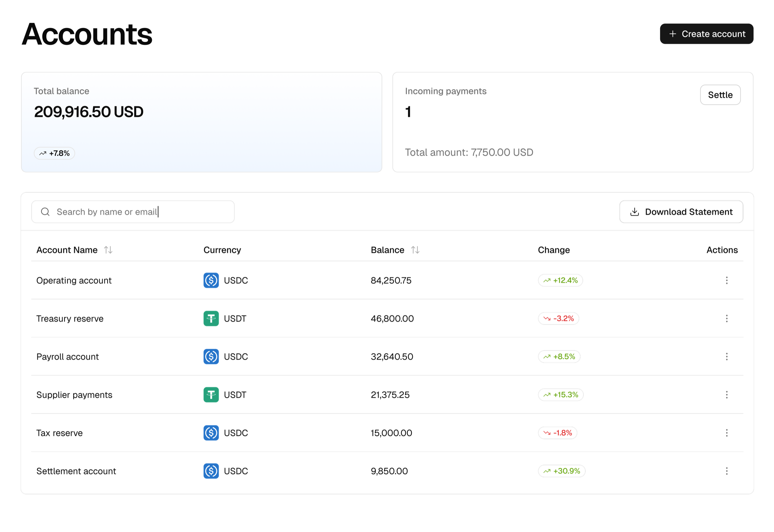Image resolution: width=774 pixels, height=532 pixels.
Task: Open actions menu for Operating account
Action: (726, 280)
